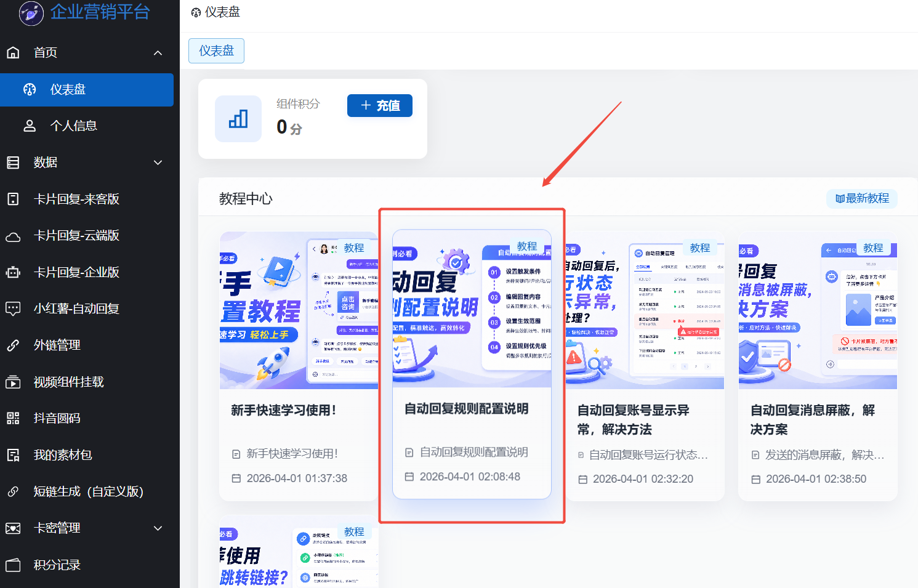Click the cloud icon beside 卡片回复-云端版
Viewport: 918px width, 588px height.
coord(13,236)
